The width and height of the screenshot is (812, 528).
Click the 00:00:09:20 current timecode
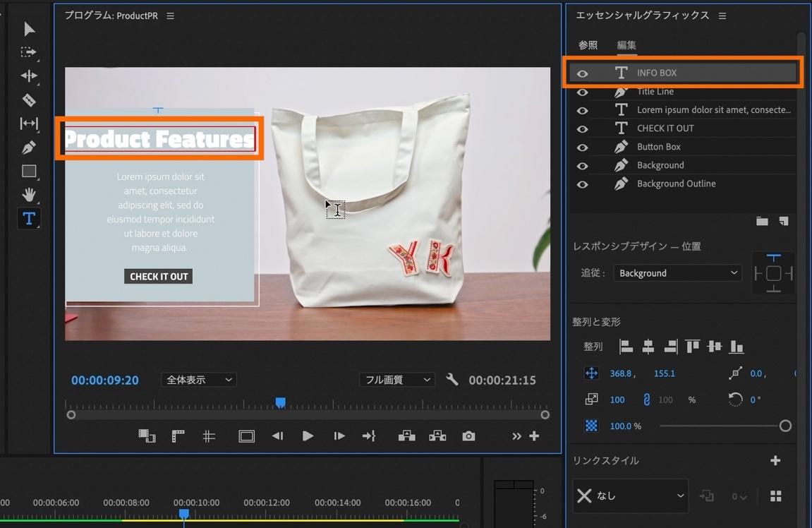[x=105, y=380]
